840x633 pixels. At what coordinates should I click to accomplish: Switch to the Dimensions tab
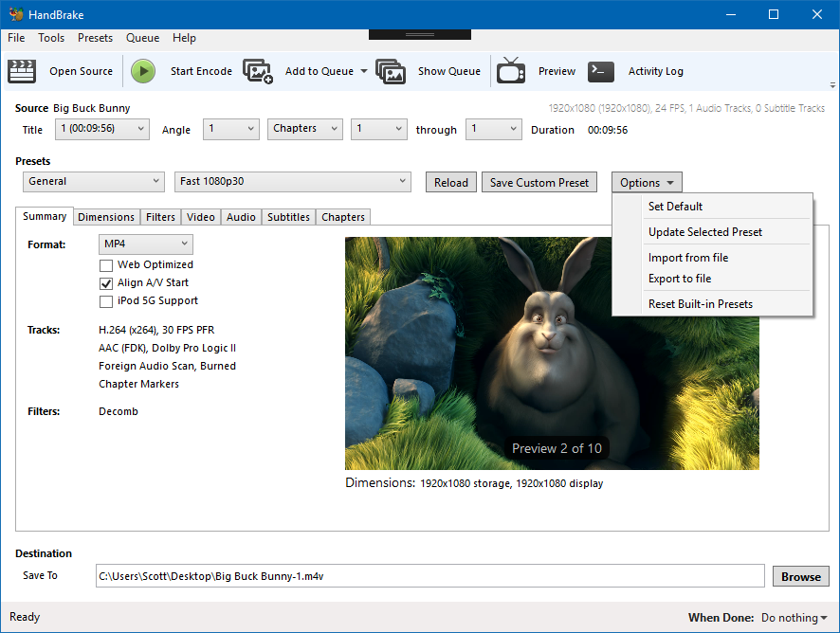(106, 217)
